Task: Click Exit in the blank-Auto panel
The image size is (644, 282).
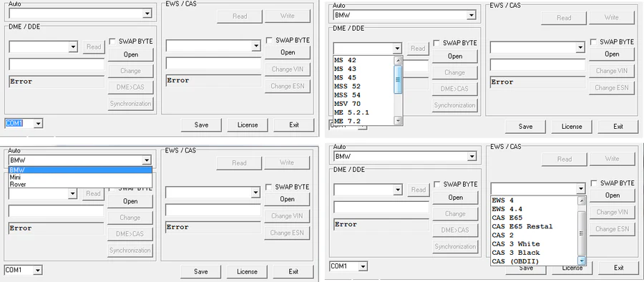Action: coord(293,125)
